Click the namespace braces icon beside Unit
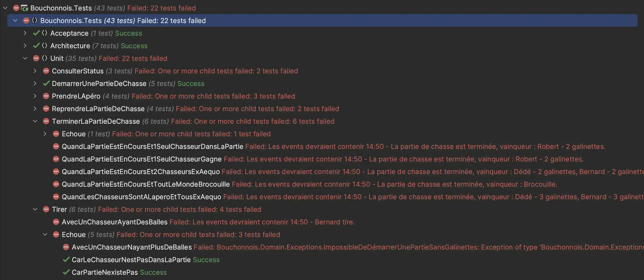This screenshot has height=280, width=644. (x=45, y=58)
